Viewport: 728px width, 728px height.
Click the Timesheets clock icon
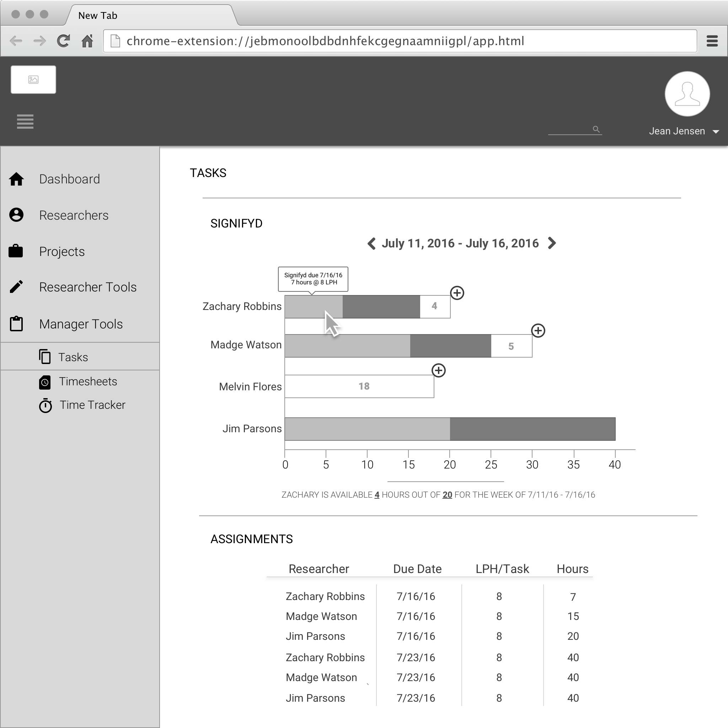pos(45,382)
